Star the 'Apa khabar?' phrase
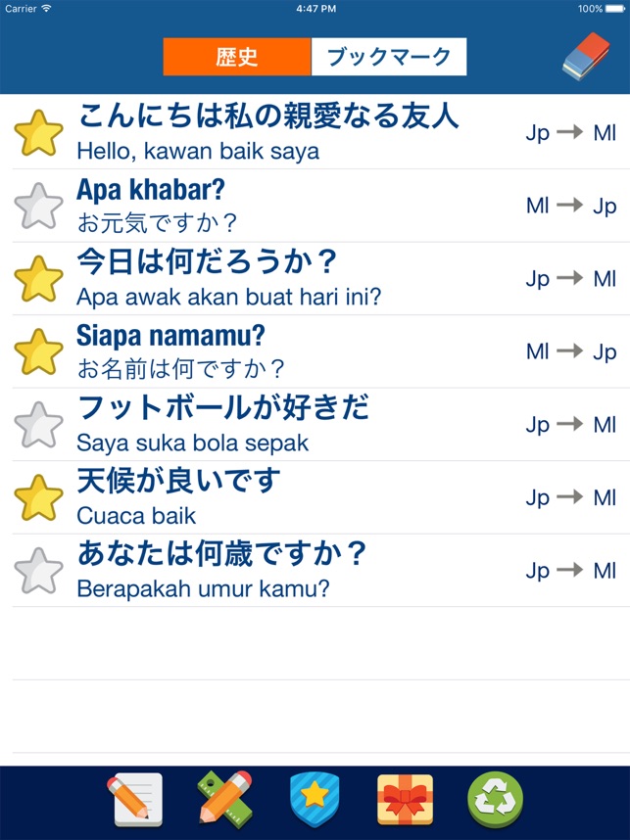The width and height of the screenshot is (630, 840). click(x=38, y=205)
